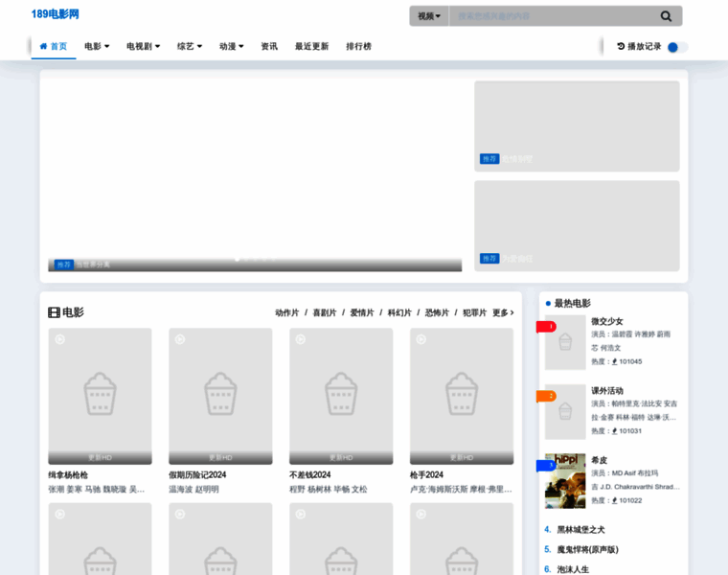This screenshot has width=728, height=575.
Task: Click 更多 to see more movies
Action: [x=503, y=312]
